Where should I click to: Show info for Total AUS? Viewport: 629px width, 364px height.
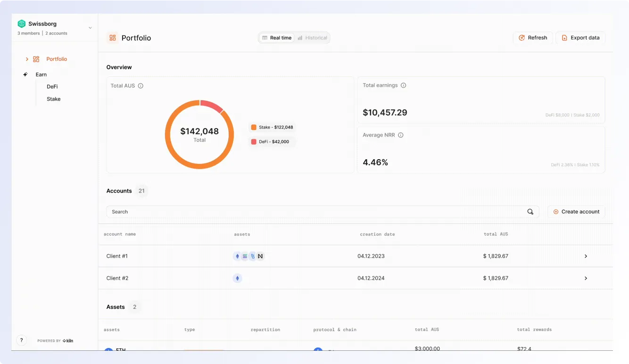141,86
